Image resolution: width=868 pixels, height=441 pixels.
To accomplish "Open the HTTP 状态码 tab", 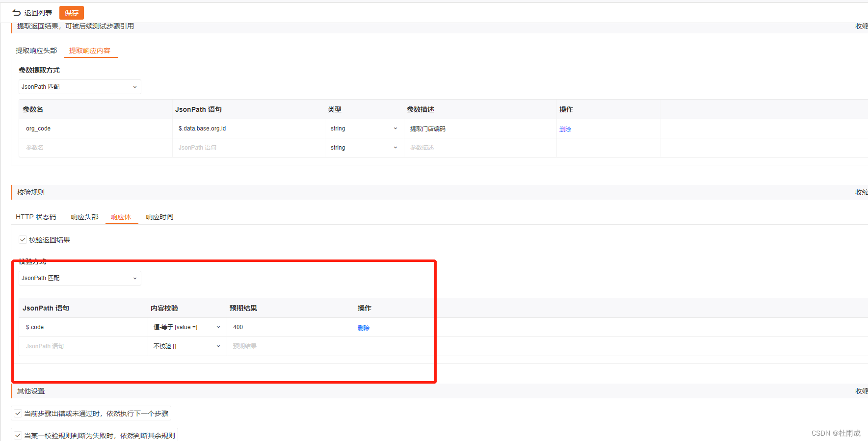I will click(36, 217).
